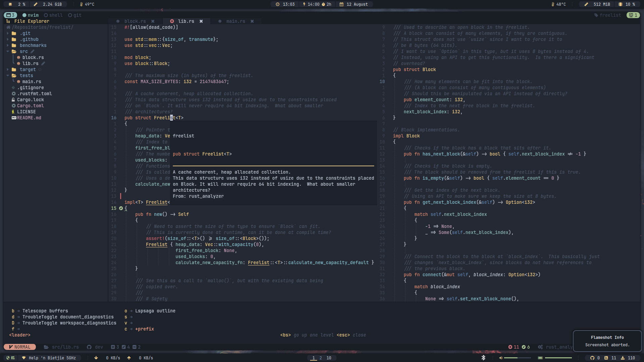Click the GitHub icon in system tray
The image size is (644, 362).
coord(593,358)
